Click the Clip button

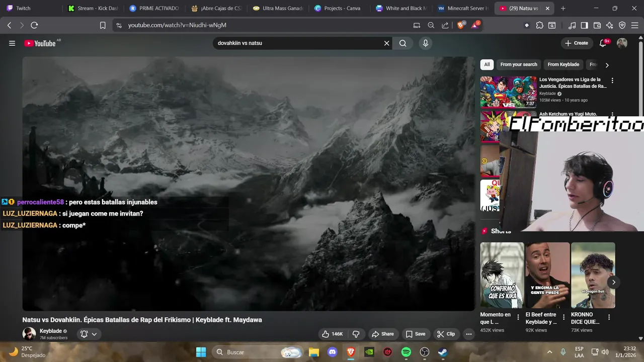[x=446, y=334]
